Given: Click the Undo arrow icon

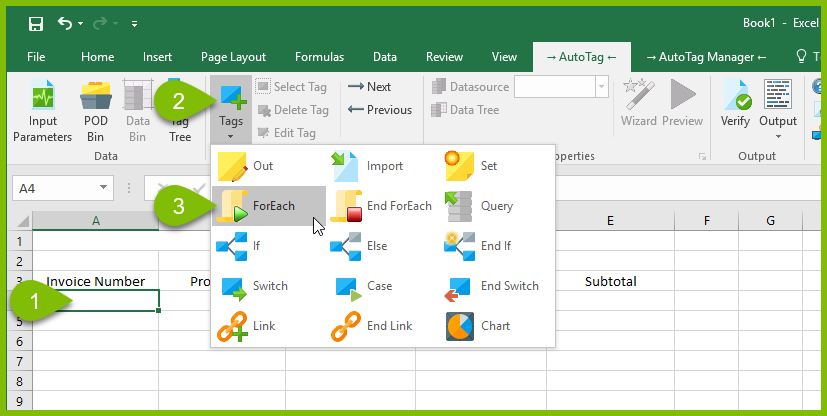Looking at the screenshot, I should coord(65,23).
